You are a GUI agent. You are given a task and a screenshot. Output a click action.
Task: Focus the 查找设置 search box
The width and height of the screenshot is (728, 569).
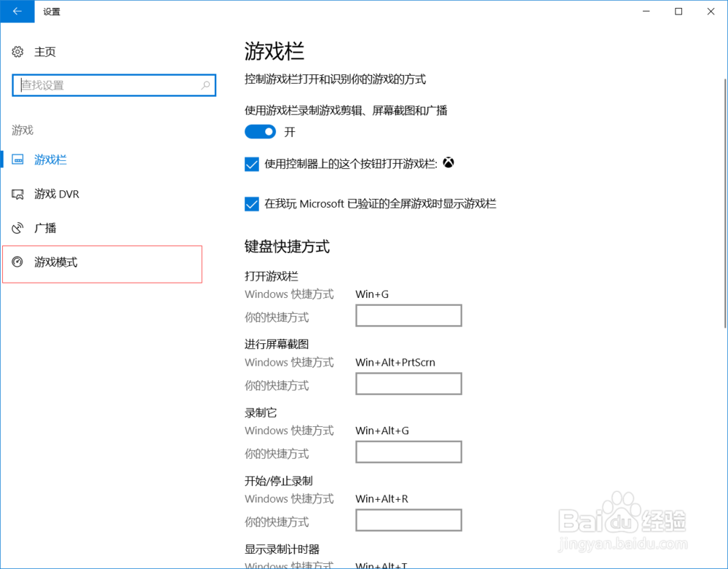coord(114,85)
